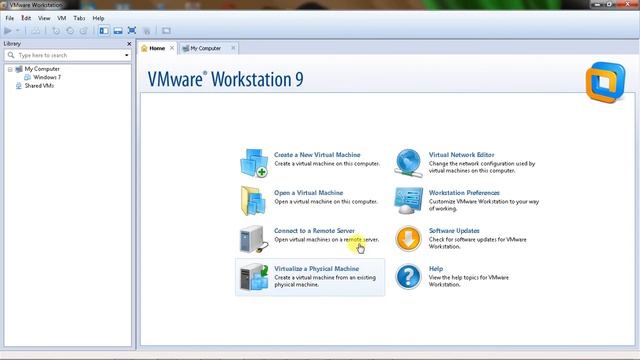Click the Virtual Network Editor globe icon

pyautogui.click(x=408, y=163)
